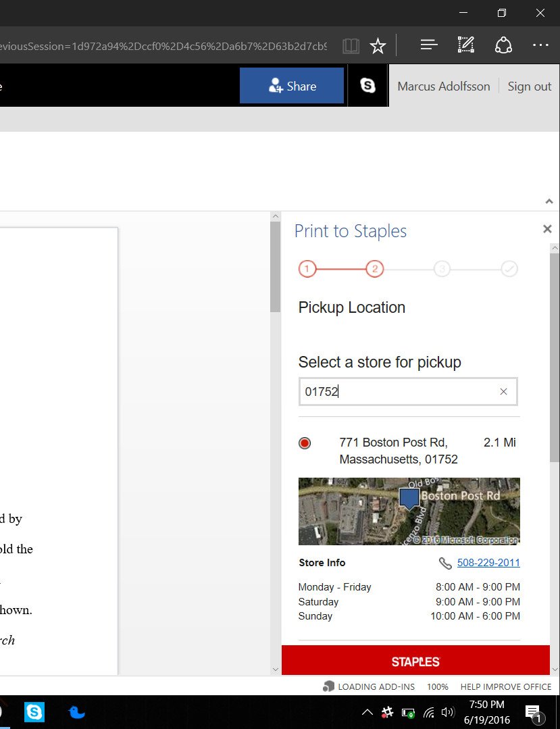560x729 pixels.
Task: Click the red Staples banner
Action: 415,660
